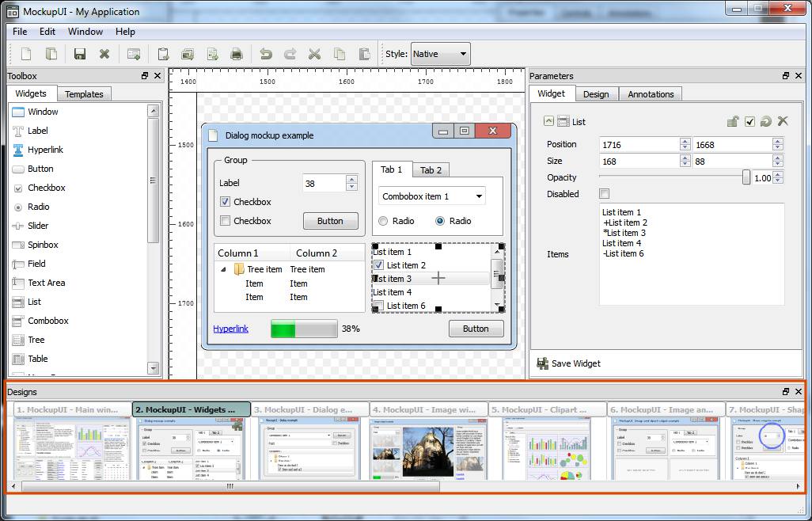
Task: Click the blue Hyperlink in the mockup
Action: click(x=230, y=329)
